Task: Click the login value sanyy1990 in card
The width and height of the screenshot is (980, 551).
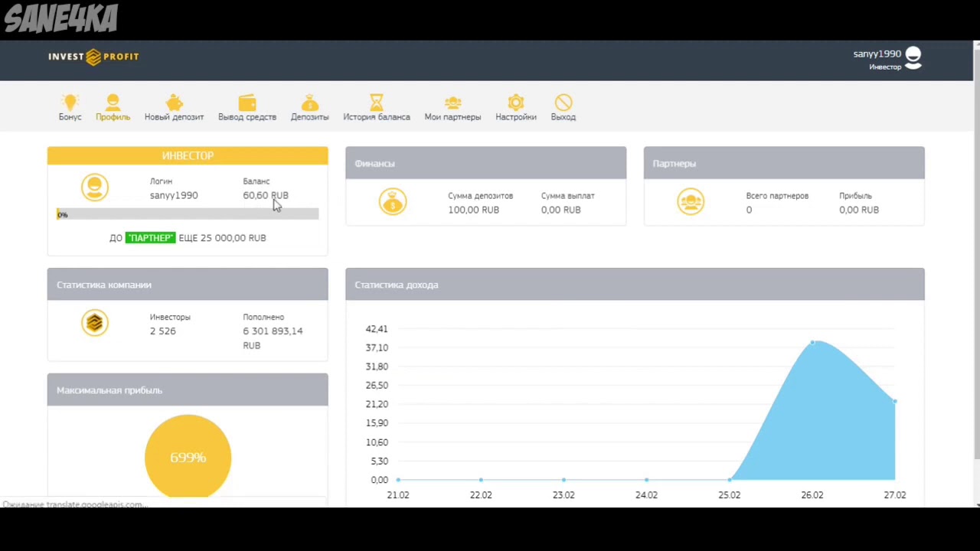Action: tap(174, 195)
